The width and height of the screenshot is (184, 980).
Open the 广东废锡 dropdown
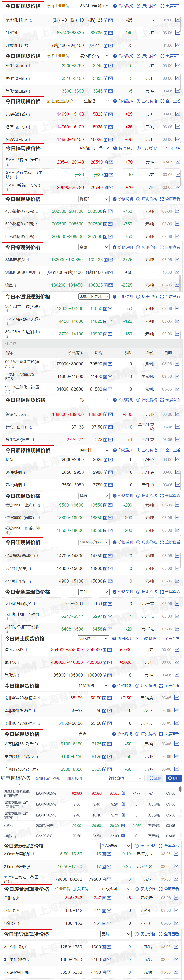[116, 889]
